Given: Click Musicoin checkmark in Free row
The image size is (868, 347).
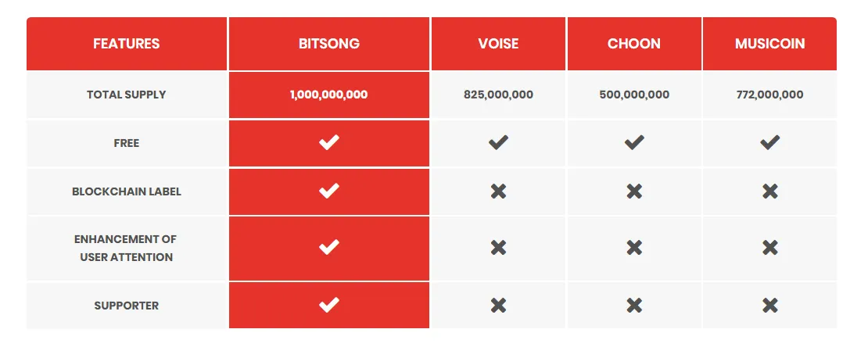Looking at the screenshot, I should [x=769, y=143].
